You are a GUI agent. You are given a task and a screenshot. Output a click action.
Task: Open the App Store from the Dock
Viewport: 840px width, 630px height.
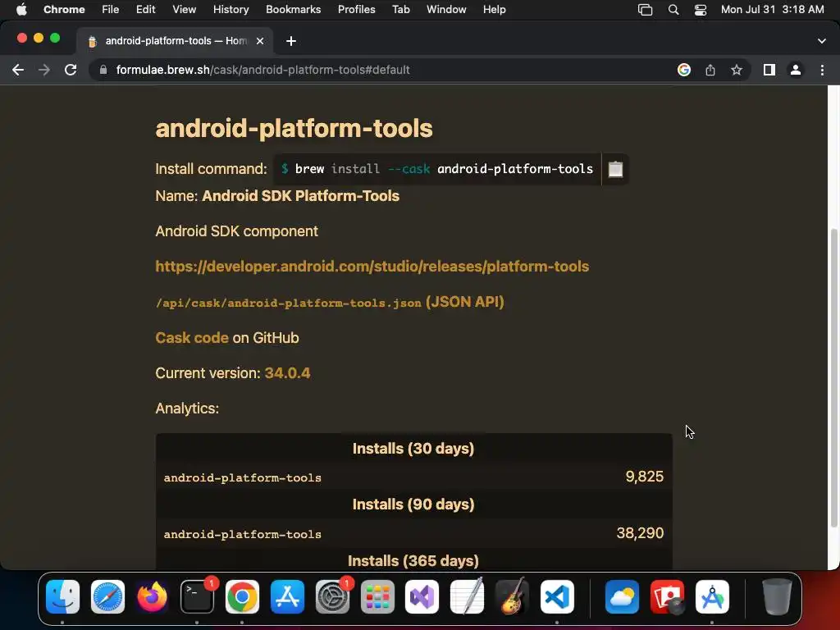click(287, 597)
